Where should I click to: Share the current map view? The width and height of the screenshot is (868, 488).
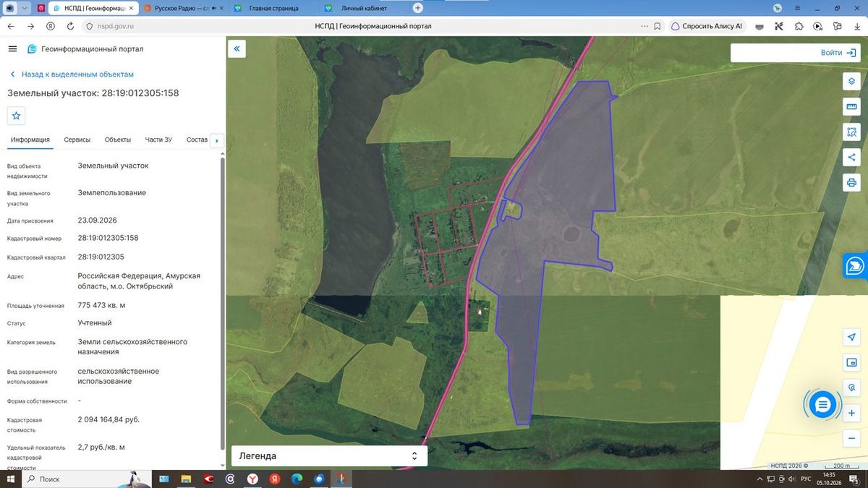coord(851,158)
